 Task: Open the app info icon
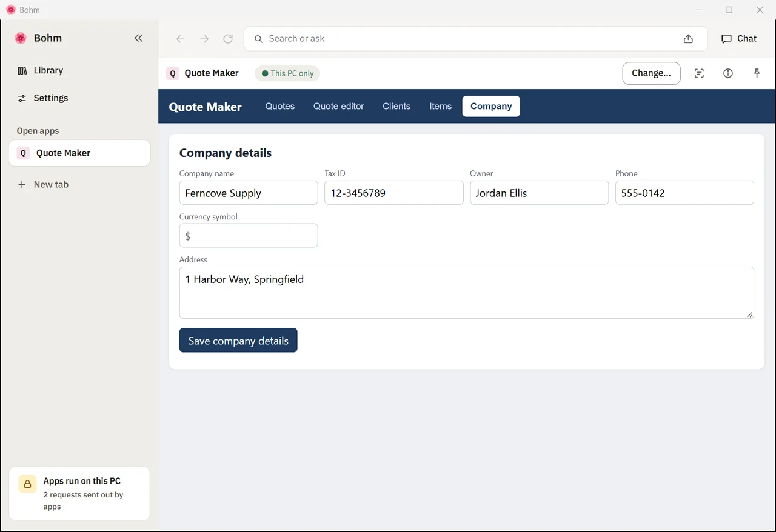coord(728,73)
